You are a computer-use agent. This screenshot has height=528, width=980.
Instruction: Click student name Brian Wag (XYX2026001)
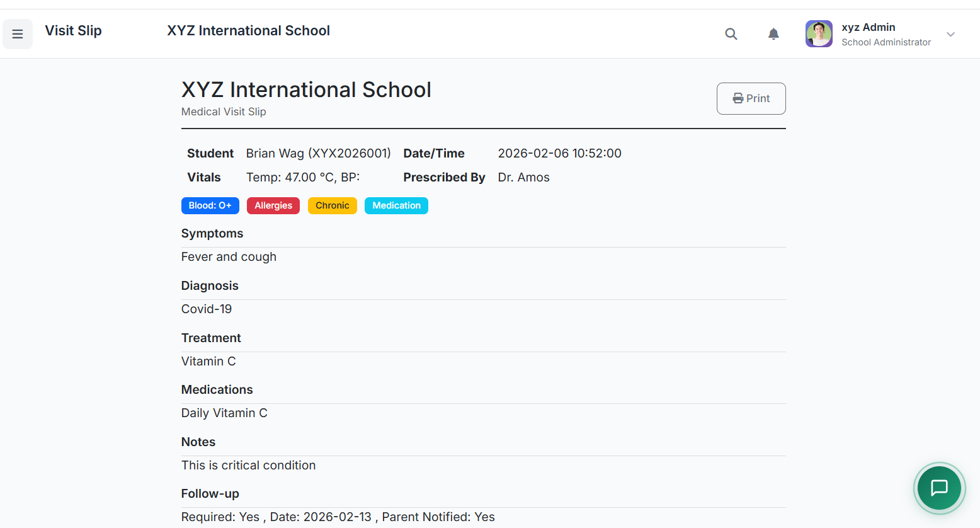(318, 153)
